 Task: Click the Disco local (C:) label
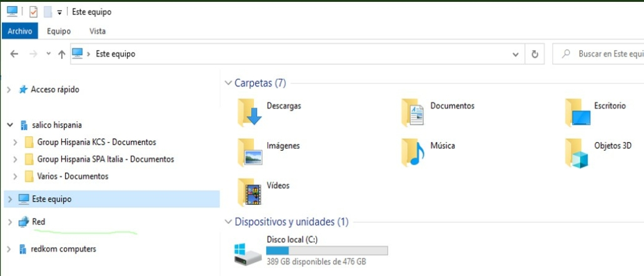click(292, 240)
